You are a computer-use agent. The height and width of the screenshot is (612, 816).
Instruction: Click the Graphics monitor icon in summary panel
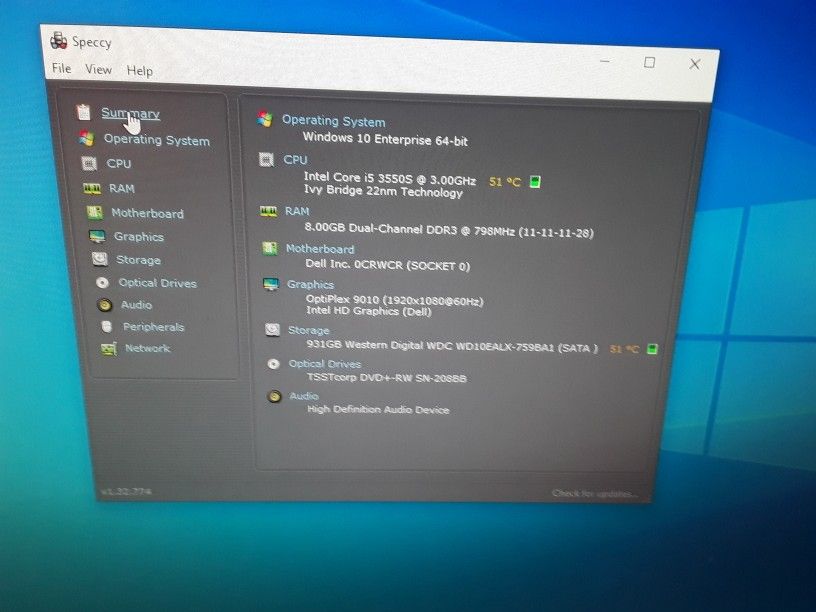point(271,284)
